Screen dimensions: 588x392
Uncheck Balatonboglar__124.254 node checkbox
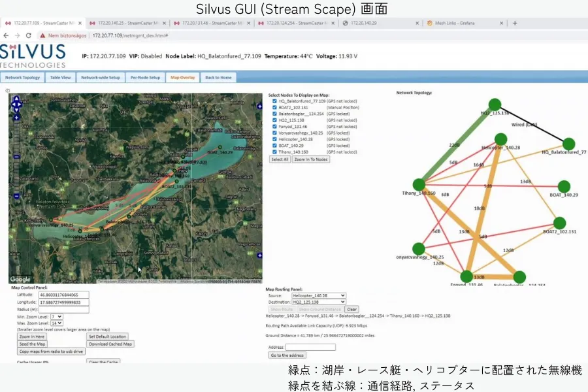coord(274,114)
